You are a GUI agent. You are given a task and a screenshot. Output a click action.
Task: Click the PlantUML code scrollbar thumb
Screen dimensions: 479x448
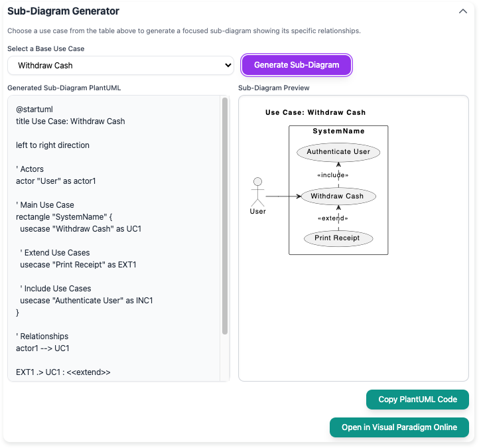[x=225, y=216]
